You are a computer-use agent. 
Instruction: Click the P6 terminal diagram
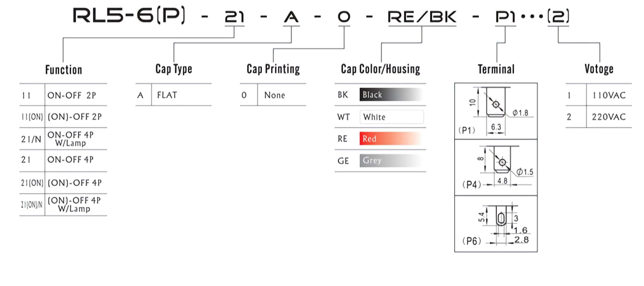(x=496, y=224)
